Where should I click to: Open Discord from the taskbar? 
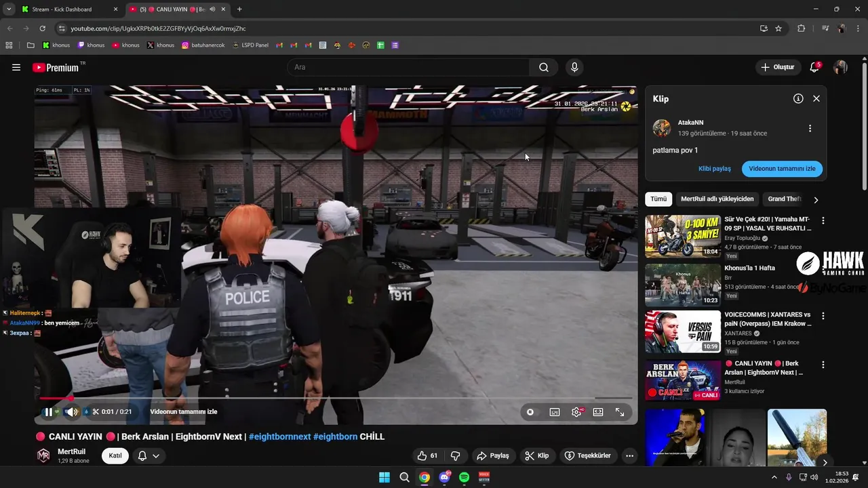pyautogui.click(x=445, y=477)
